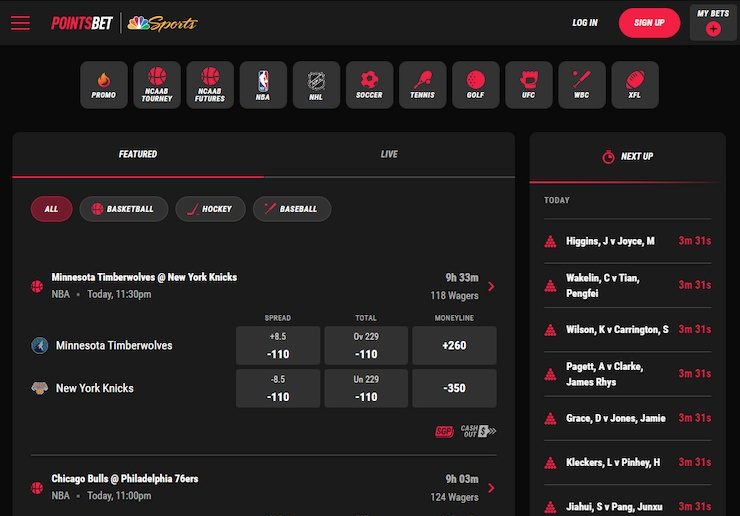Filter featured games by Basketball
740x516 pixels.
click(124, 209)
